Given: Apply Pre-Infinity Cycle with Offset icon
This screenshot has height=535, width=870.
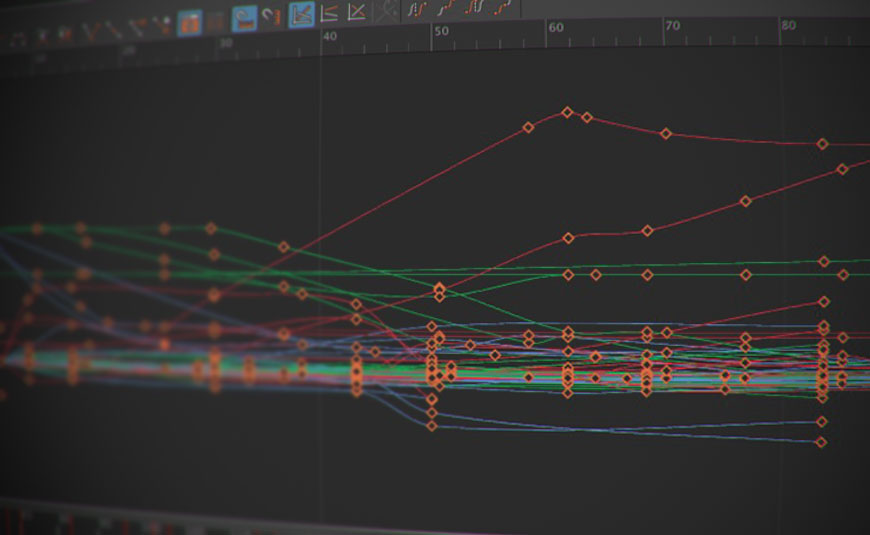Looking at the screenshot, I should (x=446, y=8).
